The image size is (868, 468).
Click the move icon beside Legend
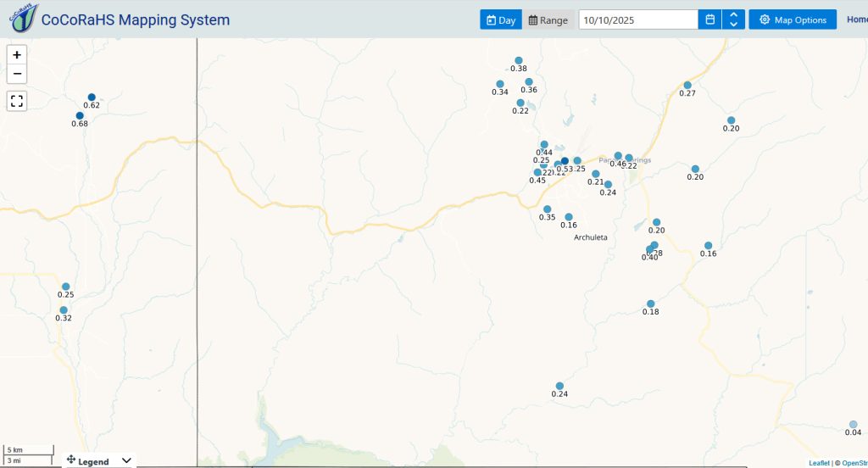pyautogui.click(x=71, y=460)
